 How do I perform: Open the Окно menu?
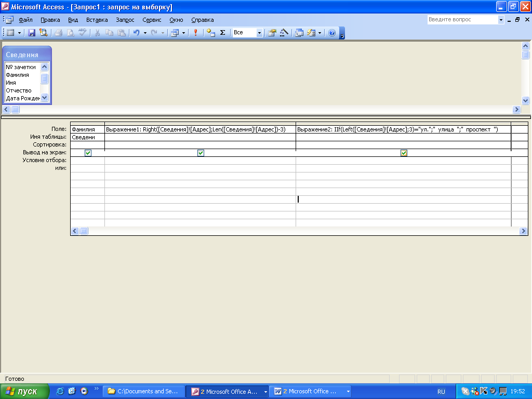[x=176, y=20]
